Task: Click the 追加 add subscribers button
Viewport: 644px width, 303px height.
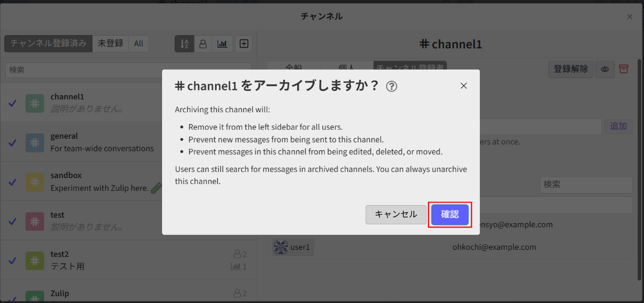Action: (618, 126)
